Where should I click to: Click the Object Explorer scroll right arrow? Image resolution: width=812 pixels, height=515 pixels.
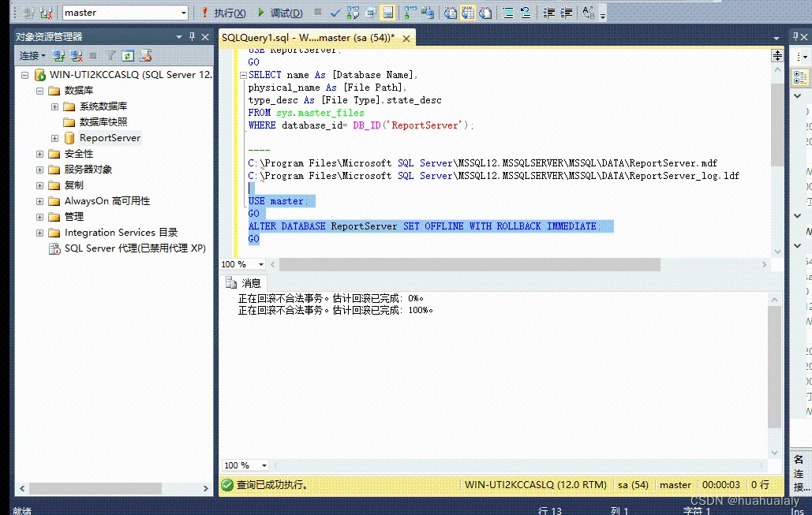(x=206, y=488)
